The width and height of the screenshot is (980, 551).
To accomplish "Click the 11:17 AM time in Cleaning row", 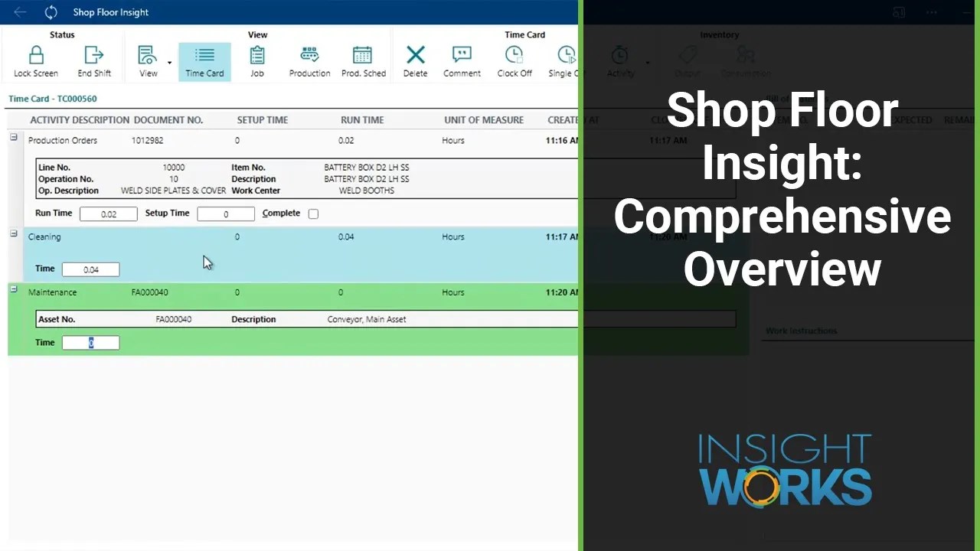I will [562, 237].
